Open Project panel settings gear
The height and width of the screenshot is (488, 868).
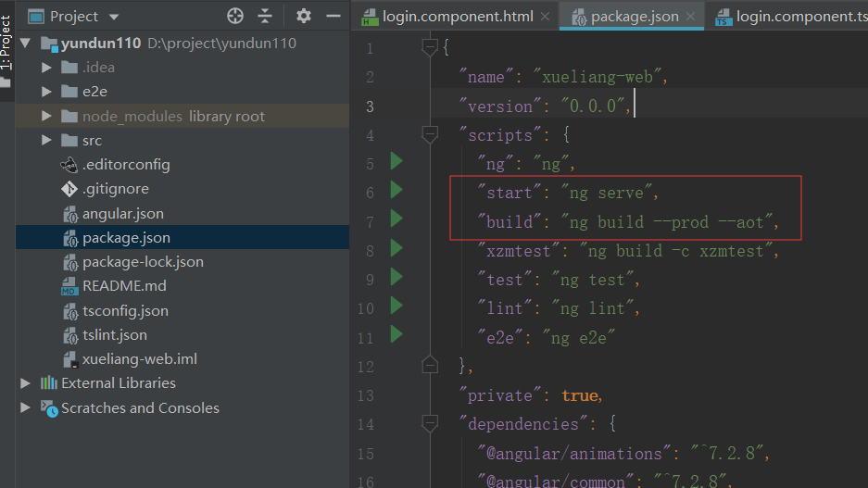(303, 16)
